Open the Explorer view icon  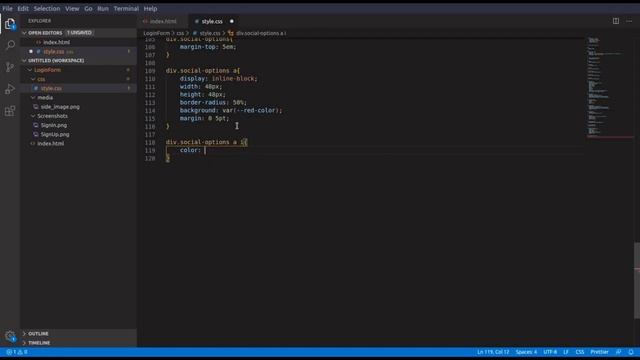(x=10, y=24)
